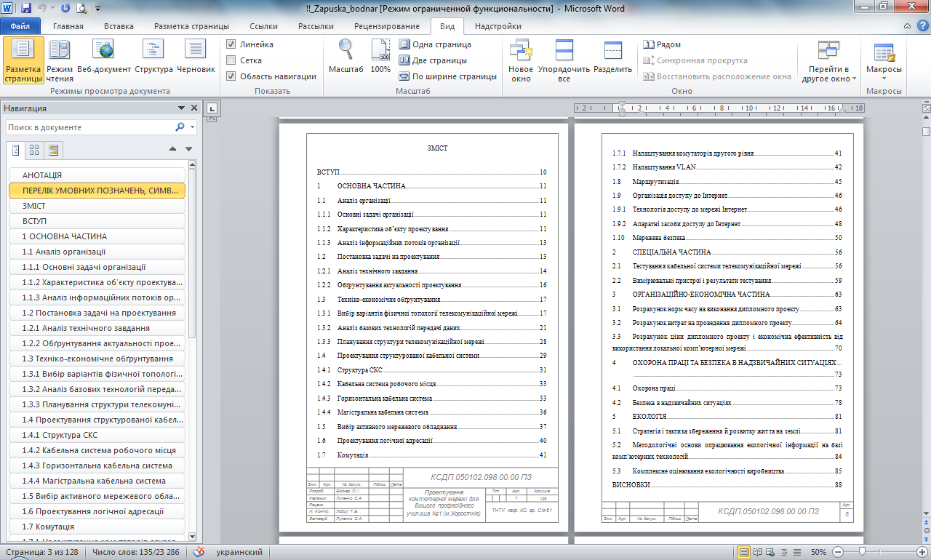The height and width of the screenshot is (560, 931).
Task: Open search options dropdown in navigation box
Action: pyautogui.click(x=193, y=127)
